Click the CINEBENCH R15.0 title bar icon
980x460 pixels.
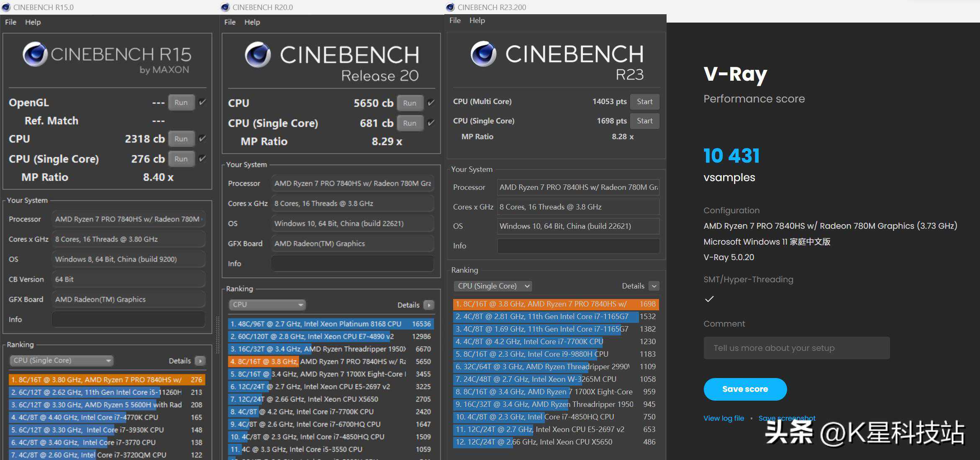coord(6,7)
